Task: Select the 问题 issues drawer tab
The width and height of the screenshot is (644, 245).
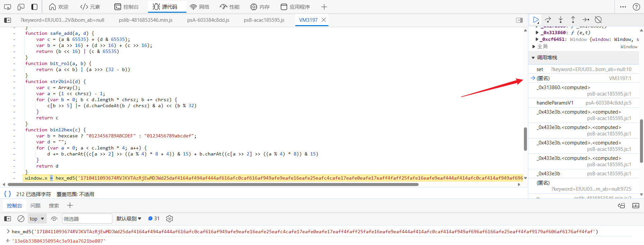Action: tap(35, 206)
